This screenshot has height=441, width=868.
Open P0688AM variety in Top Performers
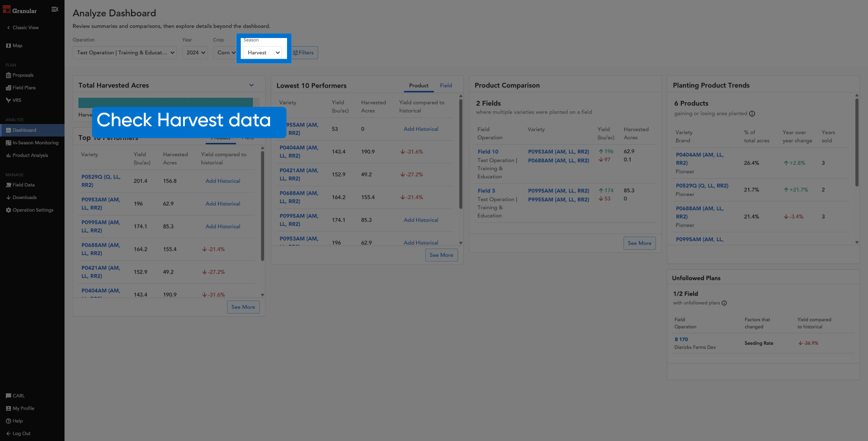tap(101, 250)
